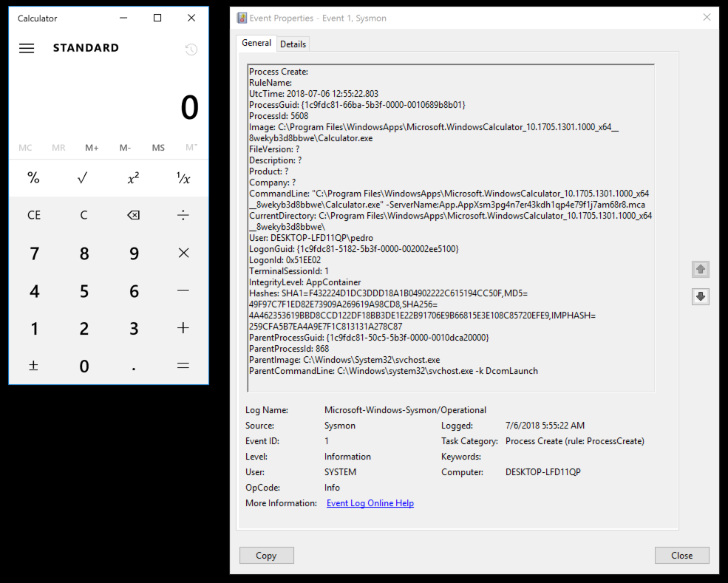Screen dimensions: 728x583
Task: Click the Source value 'Sysmon'
Action: [x=340, y=426]
